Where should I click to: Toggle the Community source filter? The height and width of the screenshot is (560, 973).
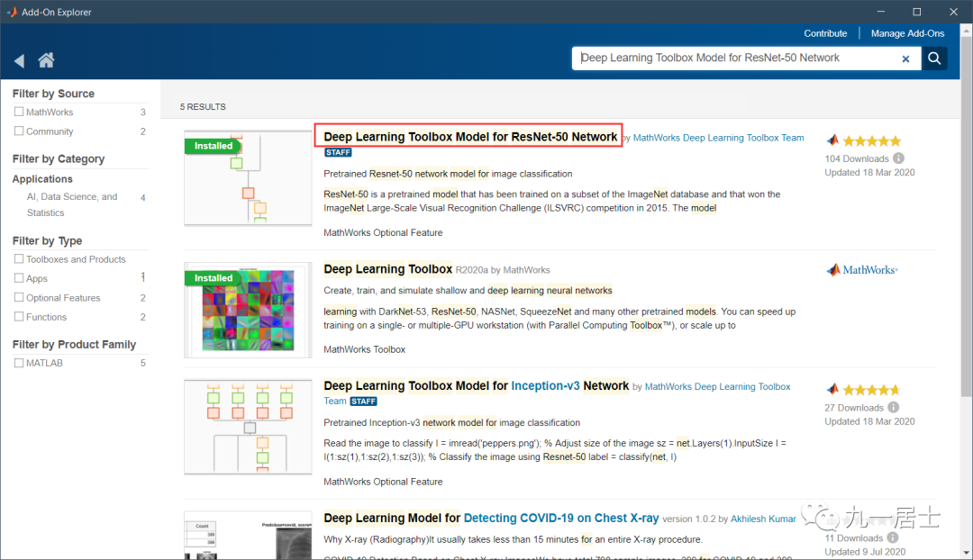(19, 131)
